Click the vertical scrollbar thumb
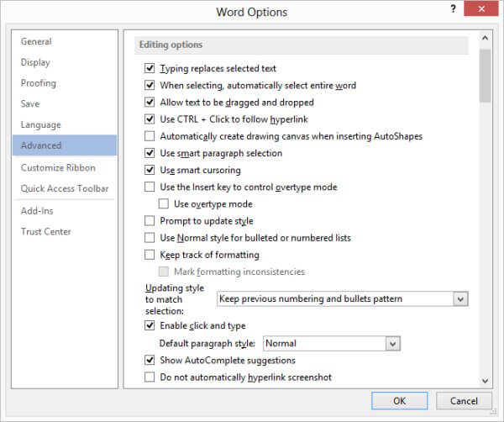This screenshot has width=504, height=422. pos(485,76)
